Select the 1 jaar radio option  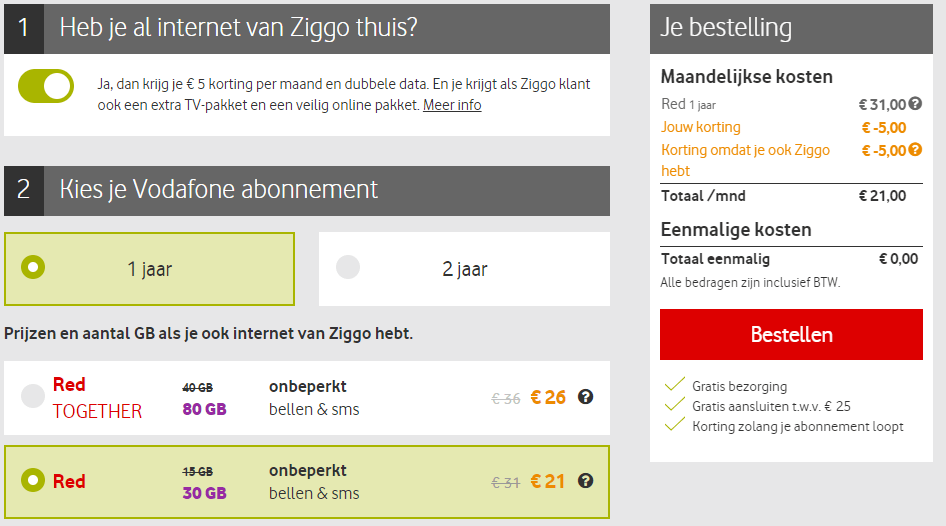tap(34, 268)
